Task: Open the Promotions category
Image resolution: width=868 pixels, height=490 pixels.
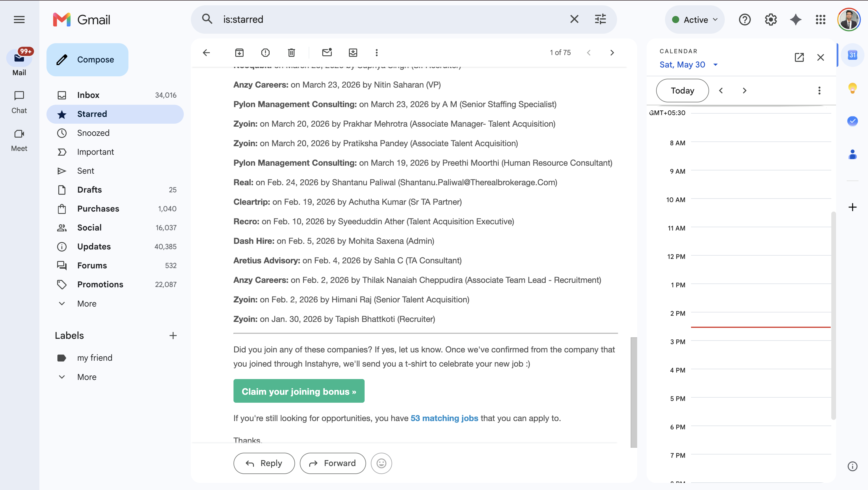Action: 115,284
